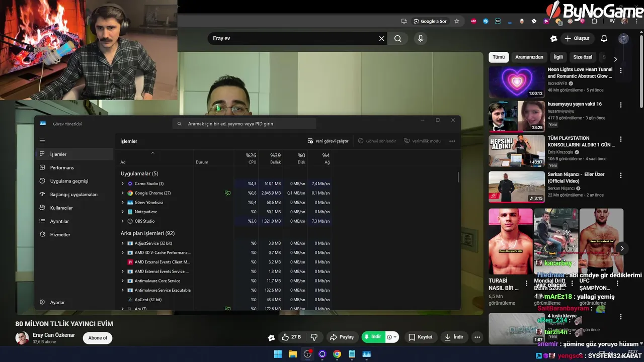Toggle Verimlilik modu
Viewport: 644px width, 362px height.
(422, 141)
